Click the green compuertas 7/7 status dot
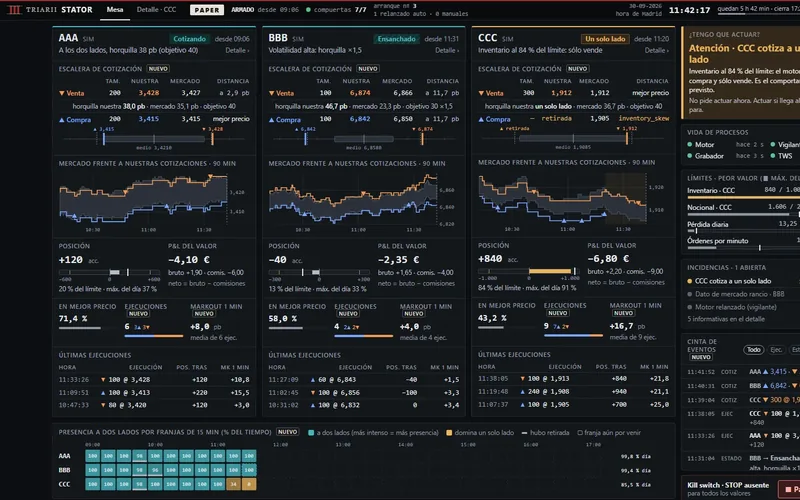800x500 pixels. [x=308, y=10]
